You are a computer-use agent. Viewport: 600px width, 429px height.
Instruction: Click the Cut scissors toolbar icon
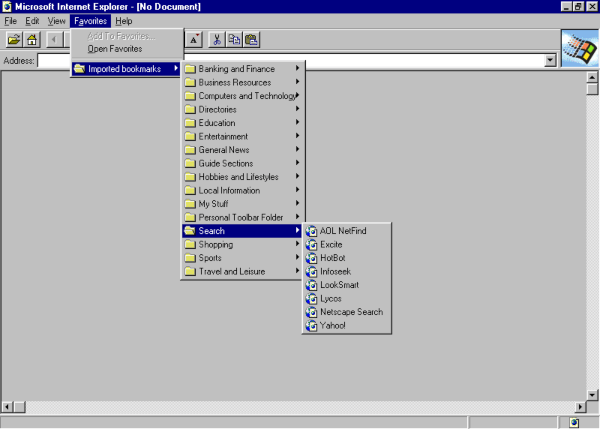[217, 39]
